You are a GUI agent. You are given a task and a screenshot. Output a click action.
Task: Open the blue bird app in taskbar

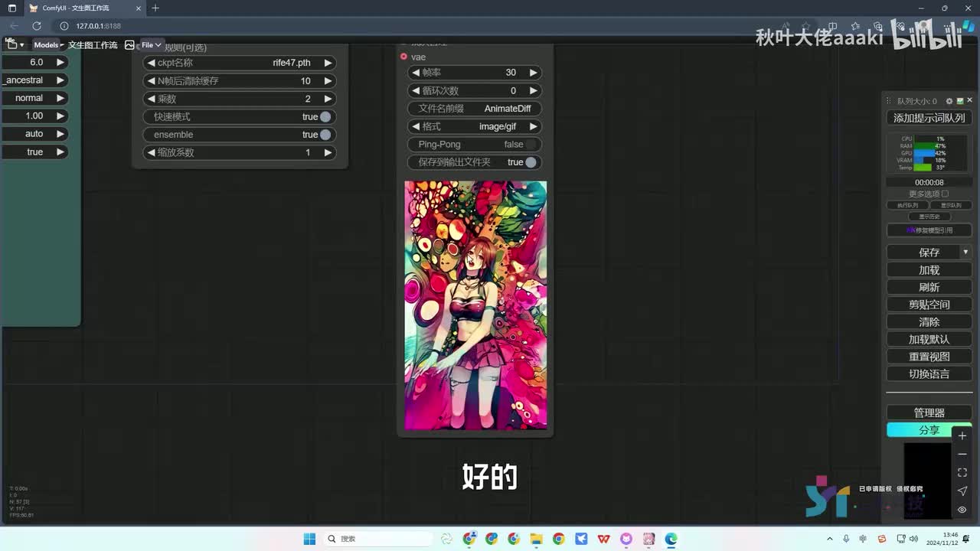point(581,539)
